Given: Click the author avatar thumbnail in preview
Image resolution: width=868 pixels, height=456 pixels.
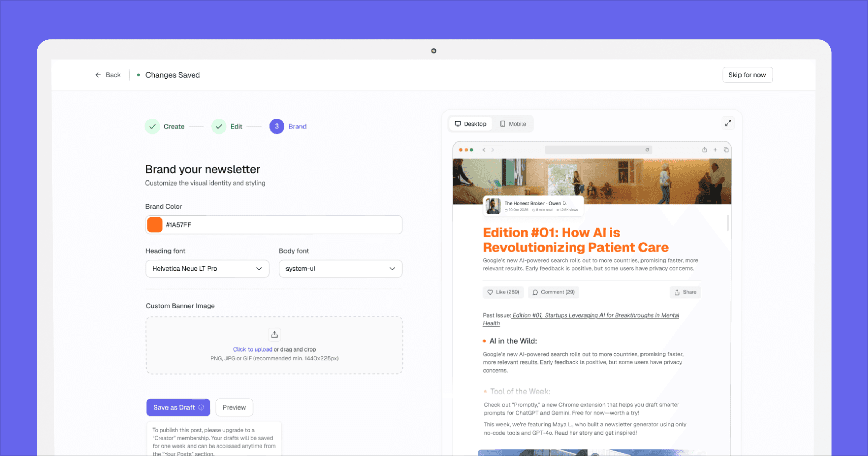Looking at the screenshot, I should 493,206.
